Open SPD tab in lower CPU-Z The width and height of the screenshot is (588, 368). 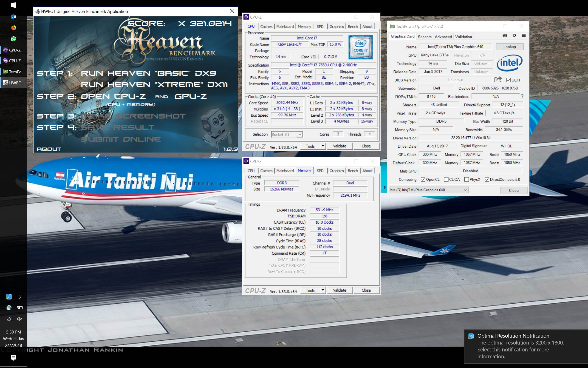coord(320,171)
